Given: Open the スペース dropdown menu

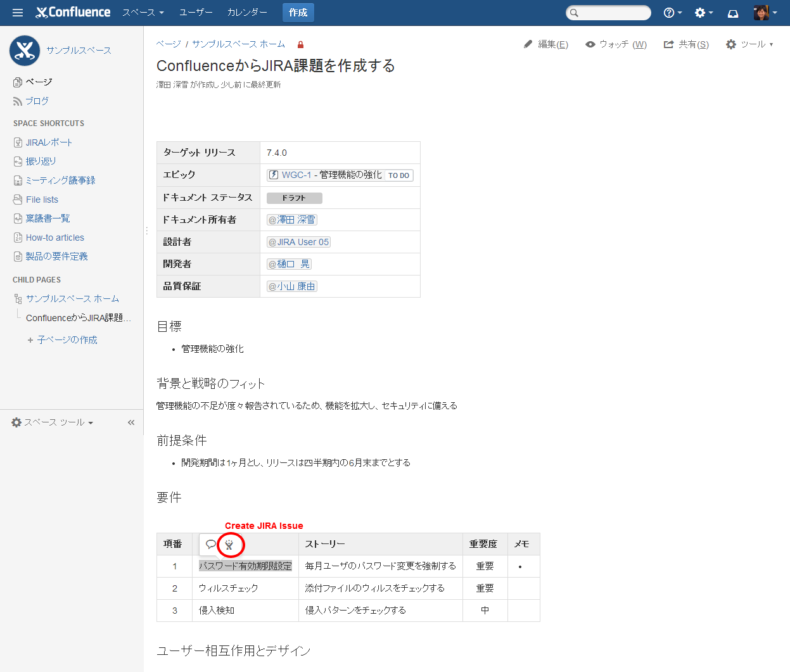Looking at the screenshot, I should pos(143,13).
